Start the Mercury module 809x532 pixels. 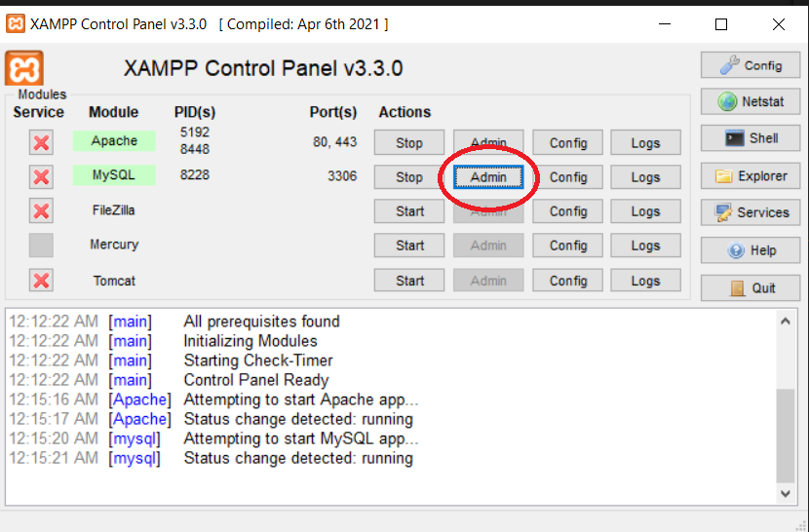coord(409,246)
